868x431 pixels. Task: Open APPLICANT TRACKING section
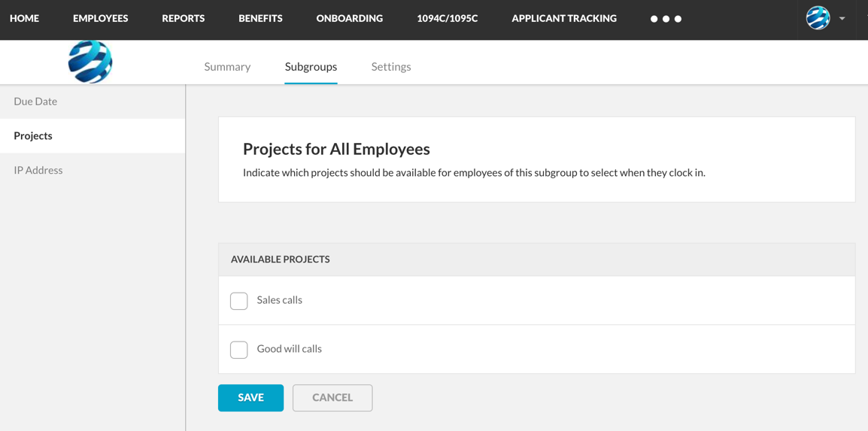click(x=564, y=18)
